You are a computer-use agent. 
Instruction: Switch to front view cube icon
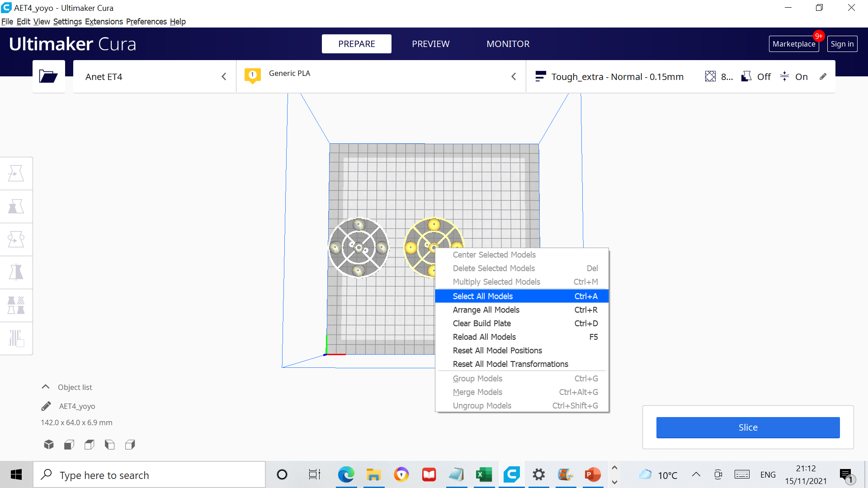click(x=69, y=445)
